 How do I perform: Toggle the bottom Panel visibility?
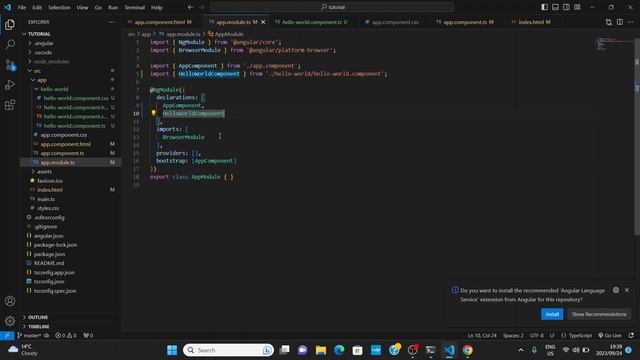click(x=556, y=7)
